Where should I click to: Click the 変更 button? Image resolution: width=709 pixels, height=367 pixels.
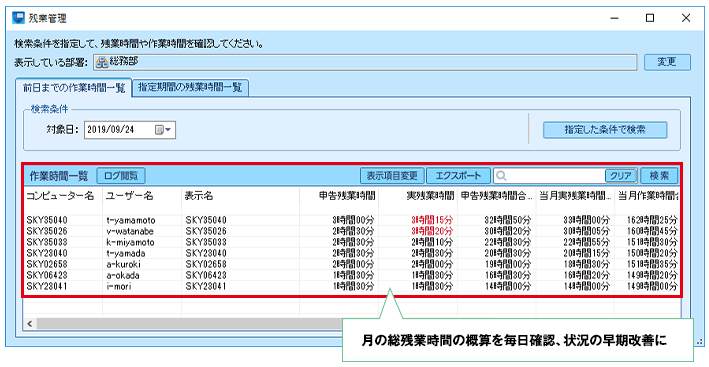point(667,62)
